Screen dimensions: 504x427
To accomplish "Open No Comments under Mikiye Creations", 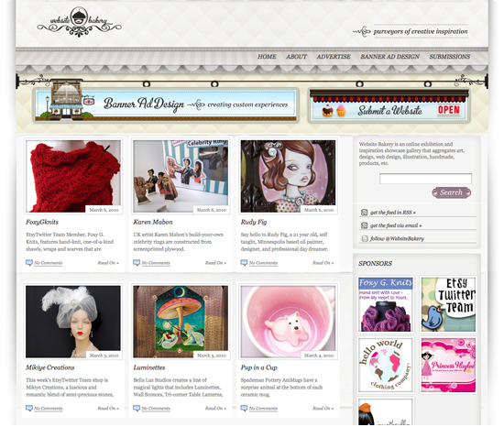I will point(49,409).
